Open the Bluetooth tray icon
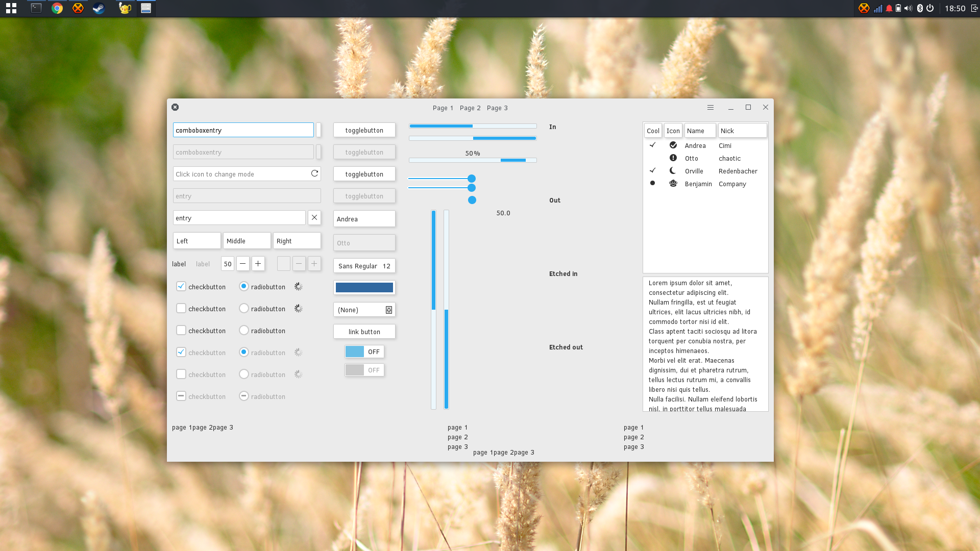 pyautogui.click(x=920, y=8)
